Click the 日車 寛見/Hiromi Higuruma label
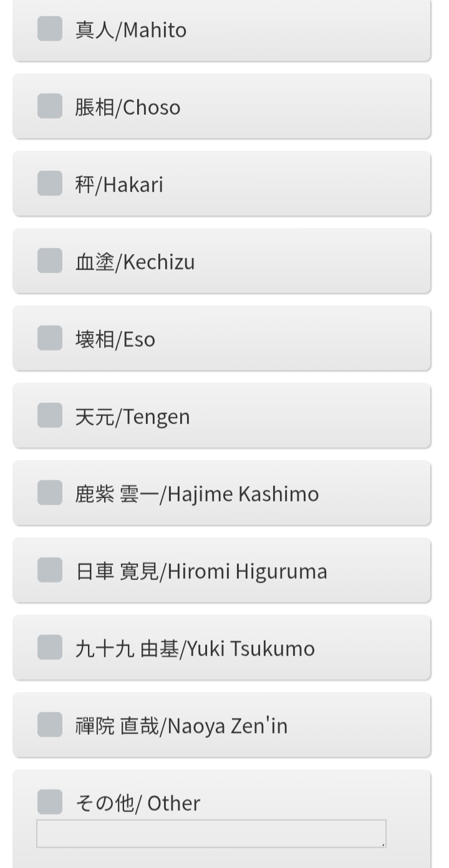449x868 pixels. tap(201, 571)
